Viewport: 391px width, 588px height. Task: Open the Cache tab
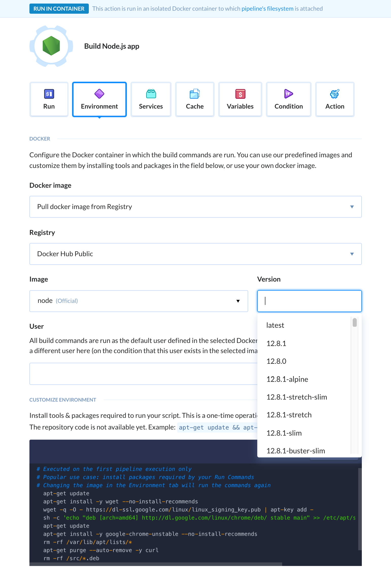coord(195,99)
